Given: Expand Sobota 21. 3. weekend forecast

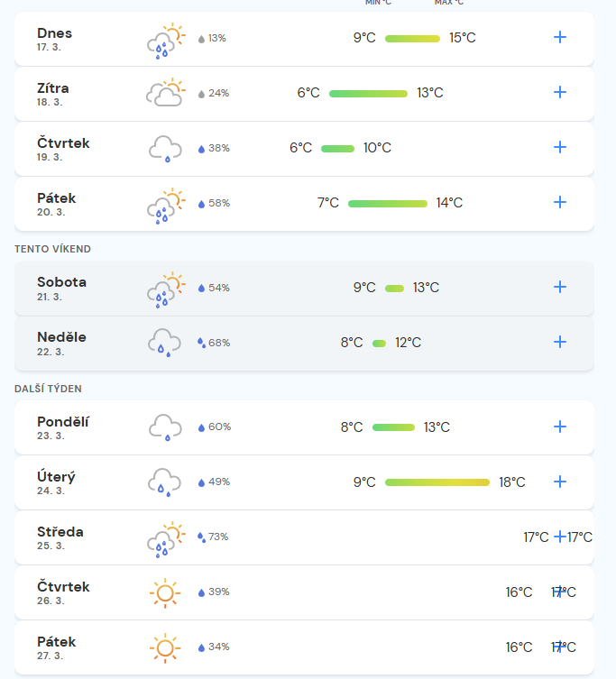Looking at the screenshot, I should pos(560,287).
